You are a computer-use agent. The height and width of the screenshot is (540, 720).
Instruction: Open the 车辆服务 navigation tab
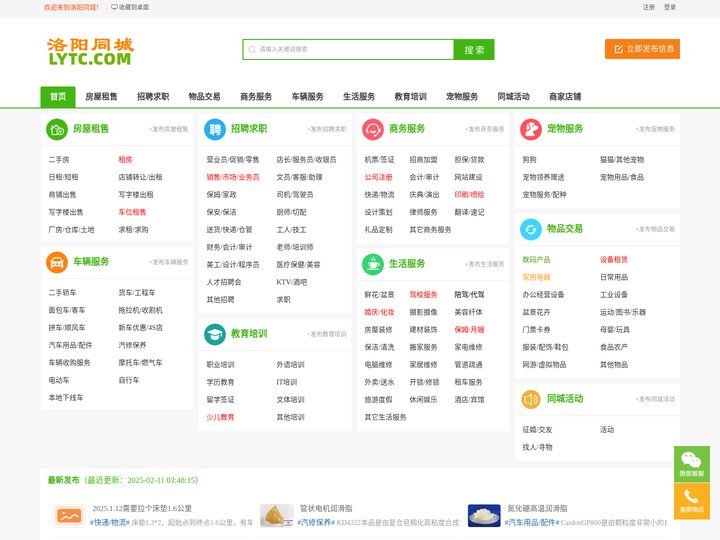(308, 96)
